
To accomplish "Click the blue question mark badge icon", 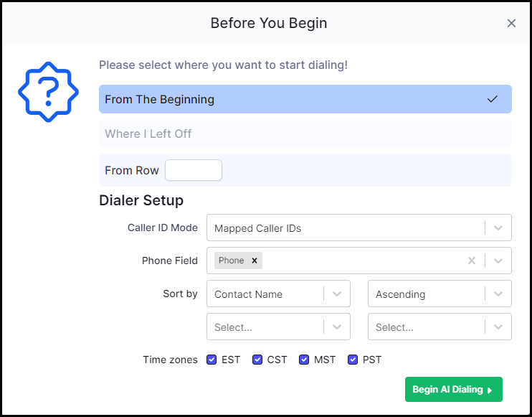I will tap(49, 92).
